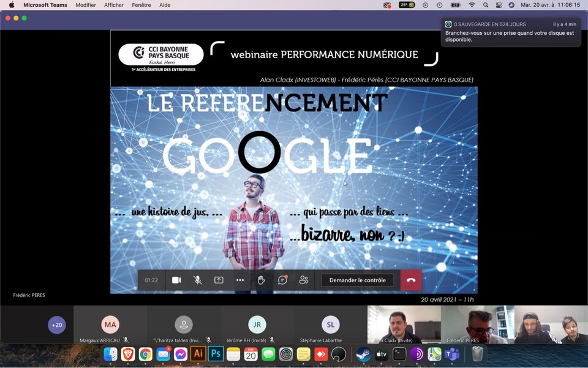Image resolution: width=588 pixels, height=368 pixels.
Task: Turn on the camera in Teams toolbar
Action: (x=176, y=280)
